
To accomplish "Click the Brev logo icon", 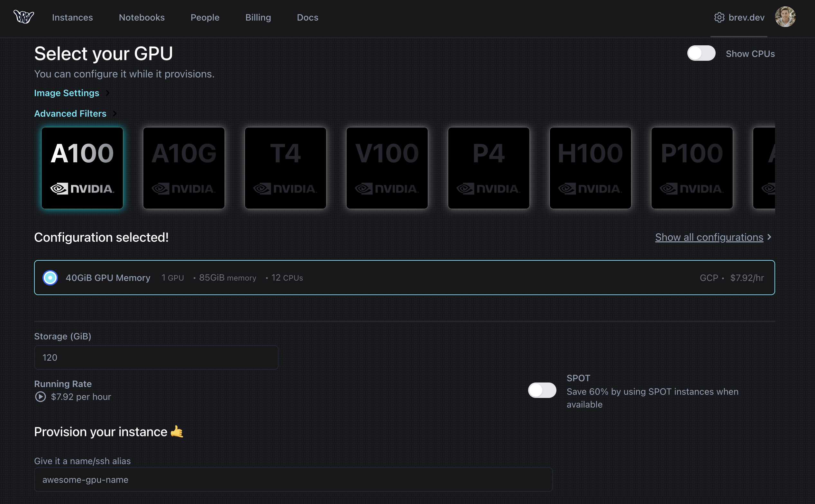I will point(23,17).
